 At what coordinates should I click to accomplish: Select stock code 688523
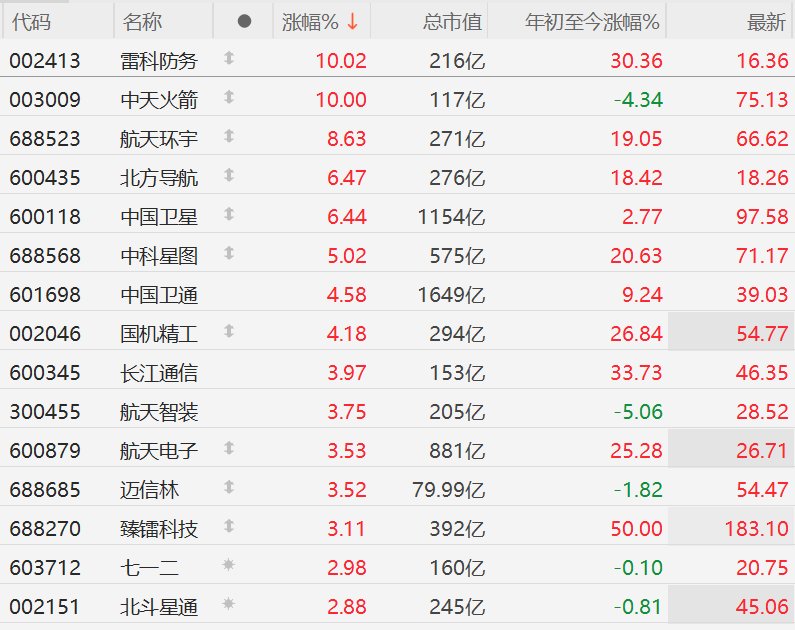click(45, 139)
